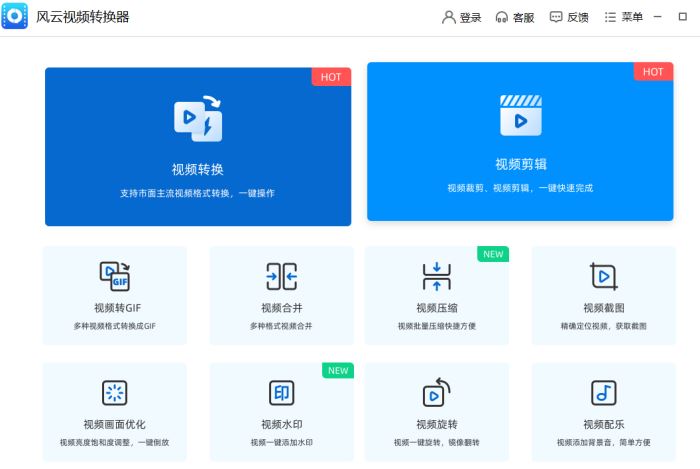Open 视频截图 label
The width and height of the screenshot is (700, 469).
[604, 308]
